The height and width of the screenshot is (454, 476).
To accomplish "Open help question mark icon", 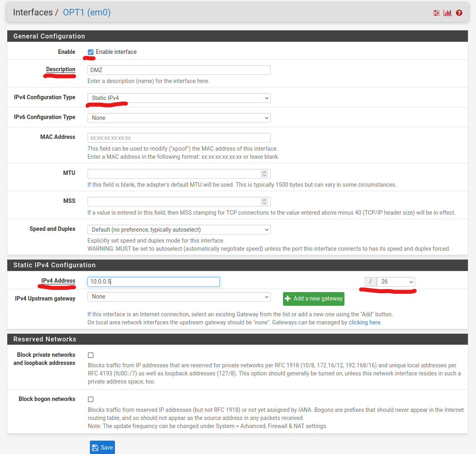I will coord(459,13).
